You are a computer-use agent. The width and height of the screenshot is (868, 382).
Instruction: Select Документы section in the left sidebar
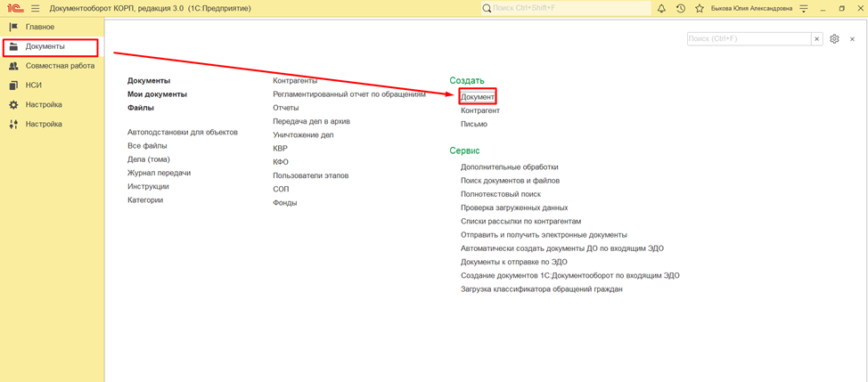coord(51,47)
